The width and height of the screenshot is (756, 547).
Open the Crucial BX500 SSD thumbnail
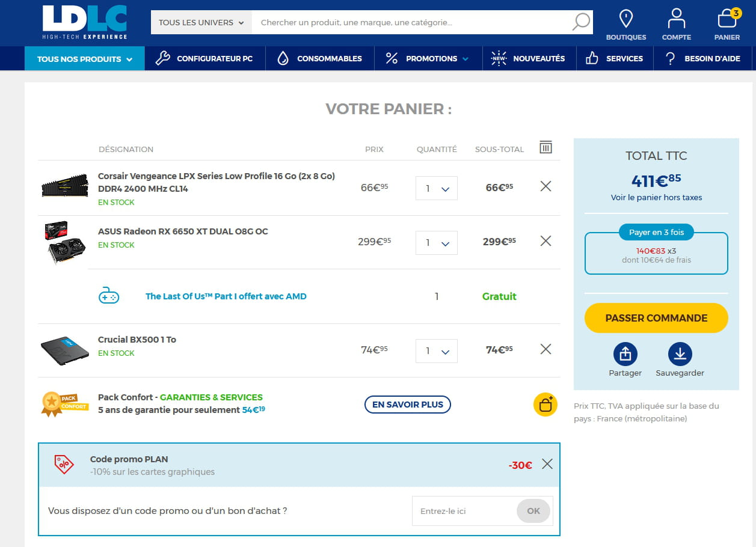coord(64,351)
